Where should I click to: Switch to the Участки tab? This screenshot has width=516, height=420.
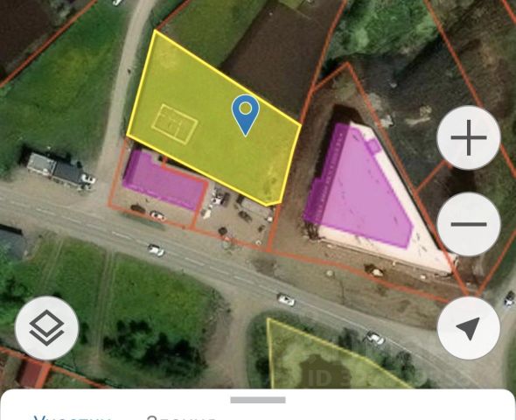point(72,417)
